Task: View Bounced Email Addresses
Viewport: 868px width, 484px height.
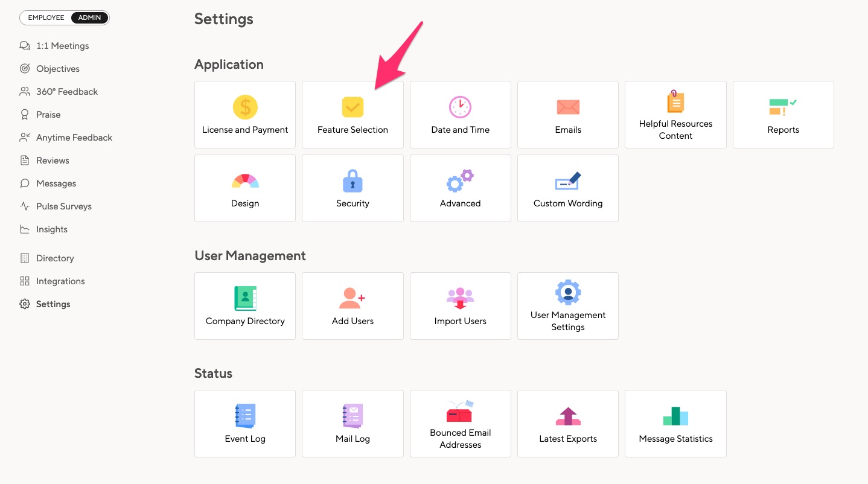Action: tap(460, 423)
